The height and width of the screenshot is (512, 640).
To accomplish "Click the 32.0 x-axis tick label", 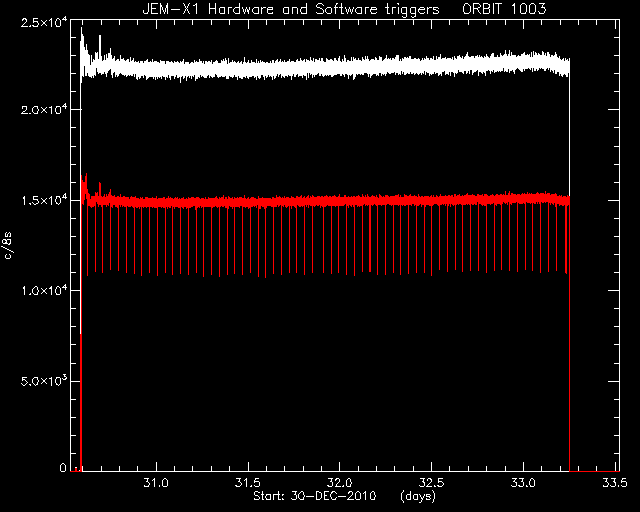I will [x=340, y=483].
